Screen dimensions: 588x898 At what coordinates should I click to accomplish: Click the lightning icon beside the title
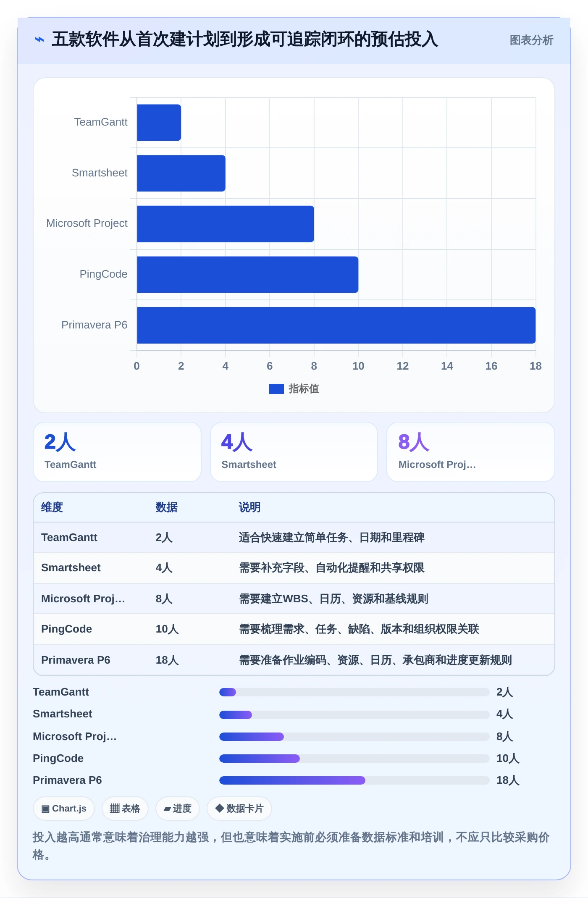click(39, 40)
